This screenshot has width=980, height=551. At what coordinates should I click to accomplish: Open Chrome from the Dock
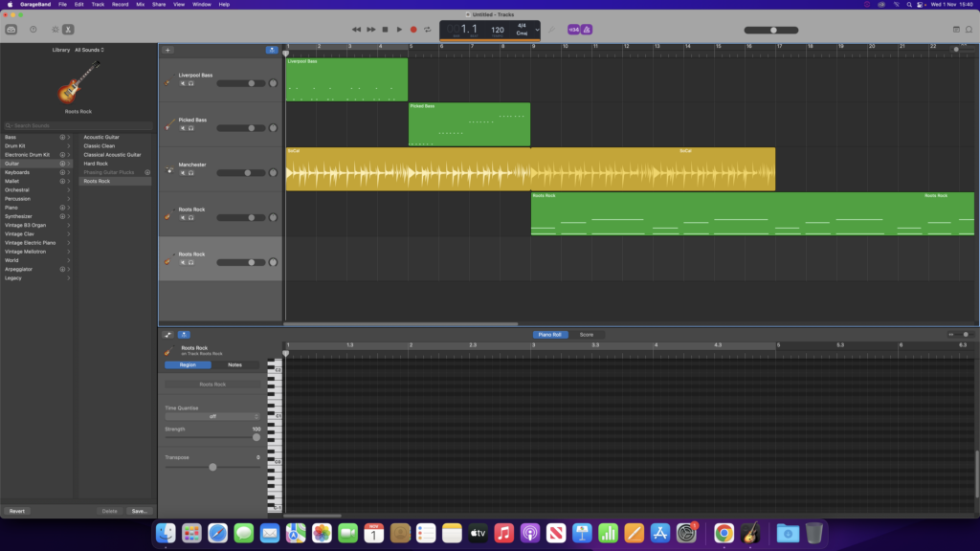tap(724, 533)
